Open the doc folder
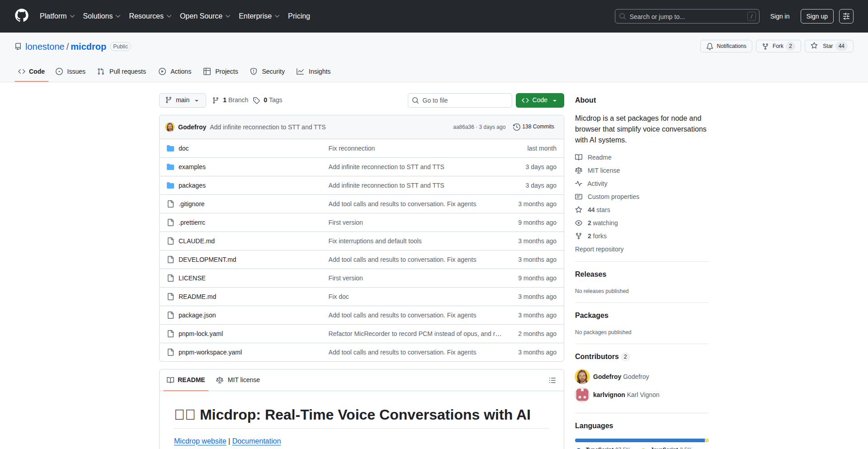Image resolution: width=868 pixels, height=449 pixels. click(x=184, y=148)
